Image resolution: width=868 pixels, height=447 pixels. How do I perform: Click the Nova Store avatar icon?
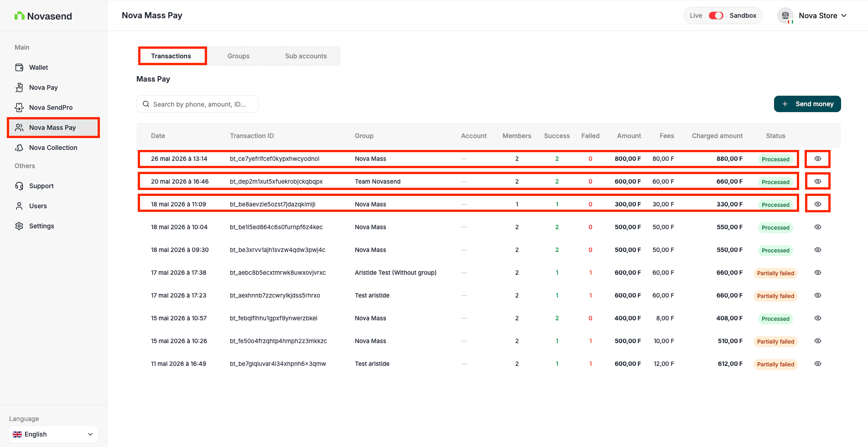[785, 15]
